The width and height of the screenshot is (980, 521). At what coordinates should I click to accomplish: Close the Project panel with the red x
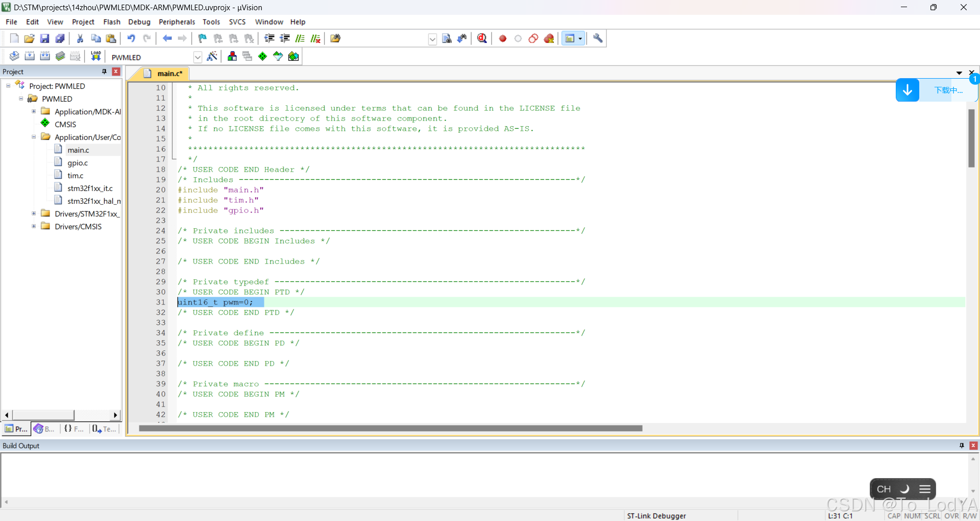pos(116,72)
